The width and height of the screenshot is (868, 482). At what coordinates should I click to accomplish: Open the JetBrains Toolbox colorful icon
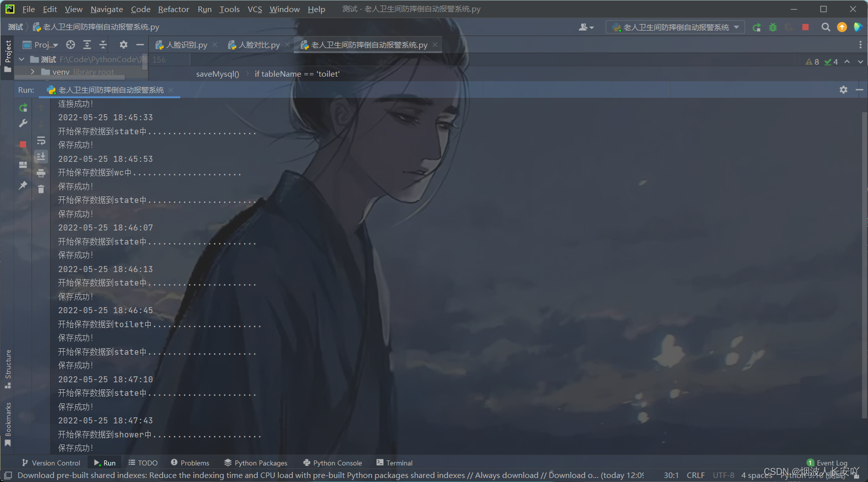857,27
